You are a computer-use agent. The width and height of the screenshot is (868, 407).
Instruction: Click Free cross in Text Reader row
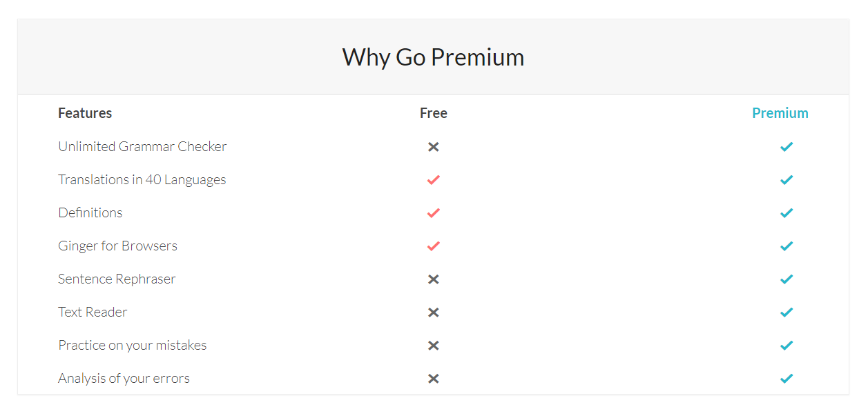coord(434,312)
